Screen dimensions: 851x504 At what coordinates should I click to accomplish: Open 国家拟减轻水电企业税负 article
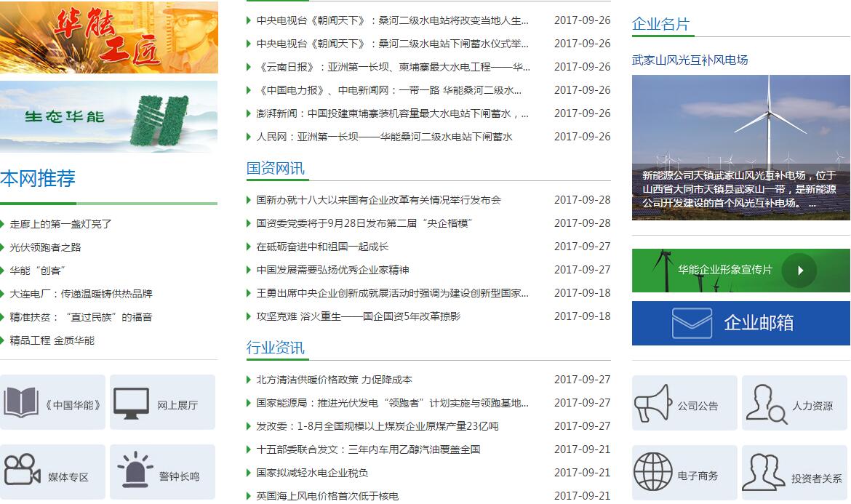(x=312, y=473)
